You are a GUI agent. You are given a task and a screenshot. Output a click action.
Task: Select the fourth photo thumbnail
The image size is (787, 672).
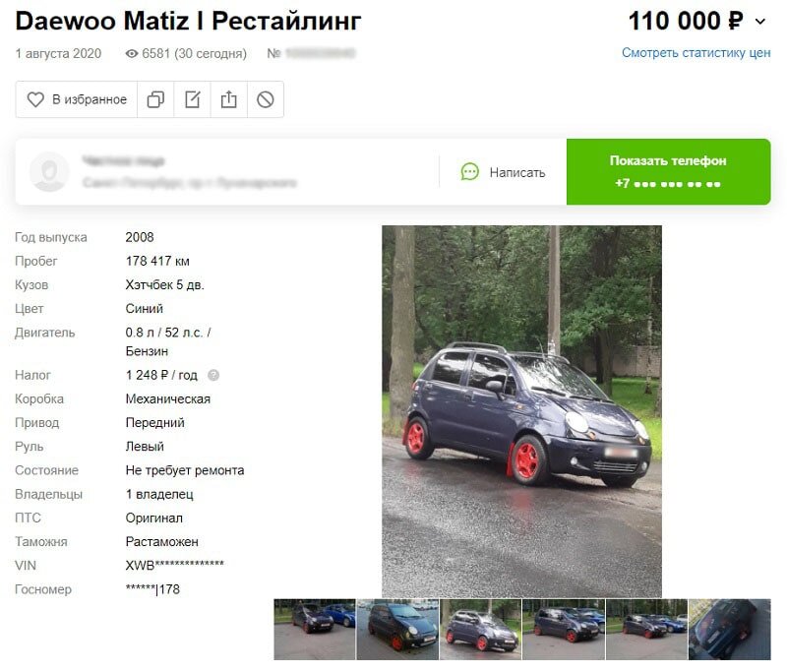[x=564, y=630]
